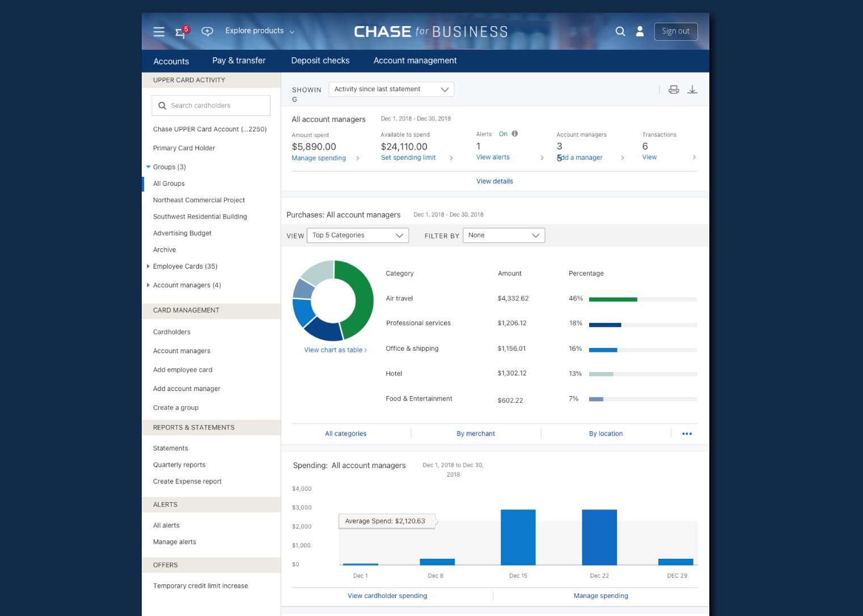The width and height of the screenshot is (863, 616).
Task: Click magnifier icon in cardholder search
Action: pyautogui.click(x=162, y=105)
